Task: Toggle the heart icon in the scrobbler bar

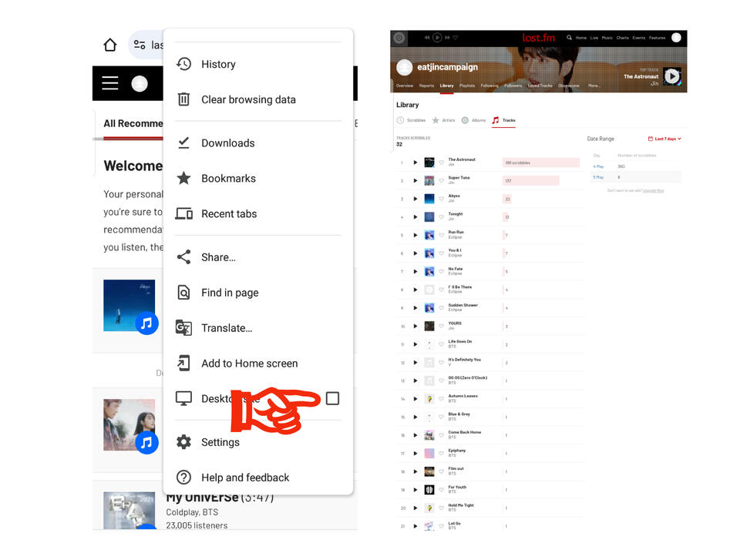Action: [456, 38]
